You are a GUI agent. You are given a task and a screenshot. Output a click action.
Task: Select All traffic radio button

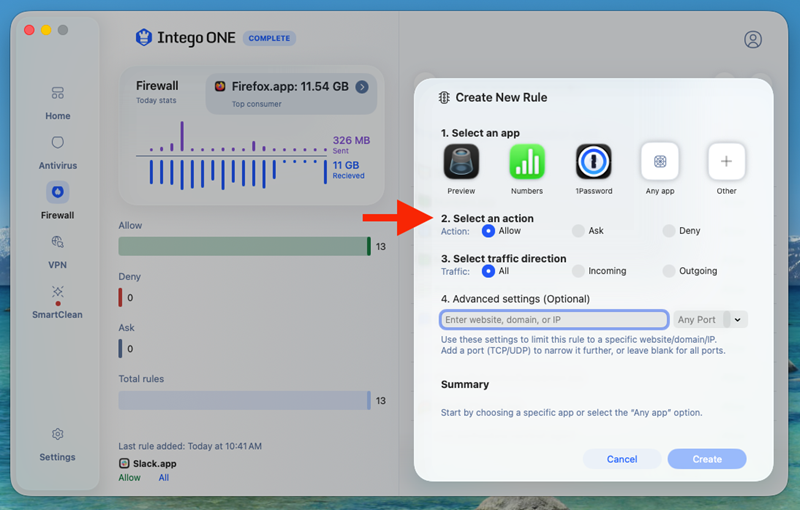(x=488, y=271)
